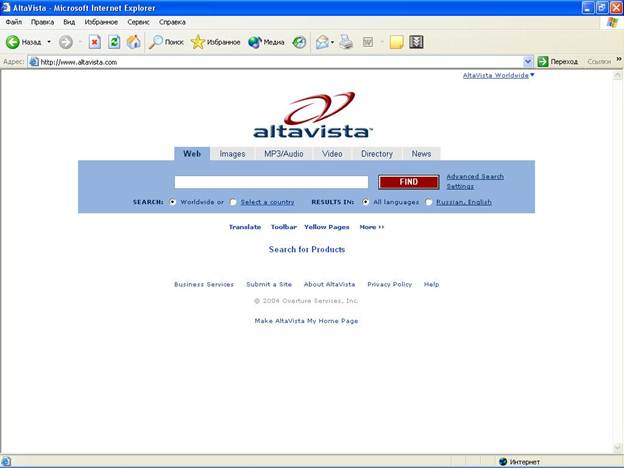Choose the 'Select a country' radio button

tap(233, 202)
